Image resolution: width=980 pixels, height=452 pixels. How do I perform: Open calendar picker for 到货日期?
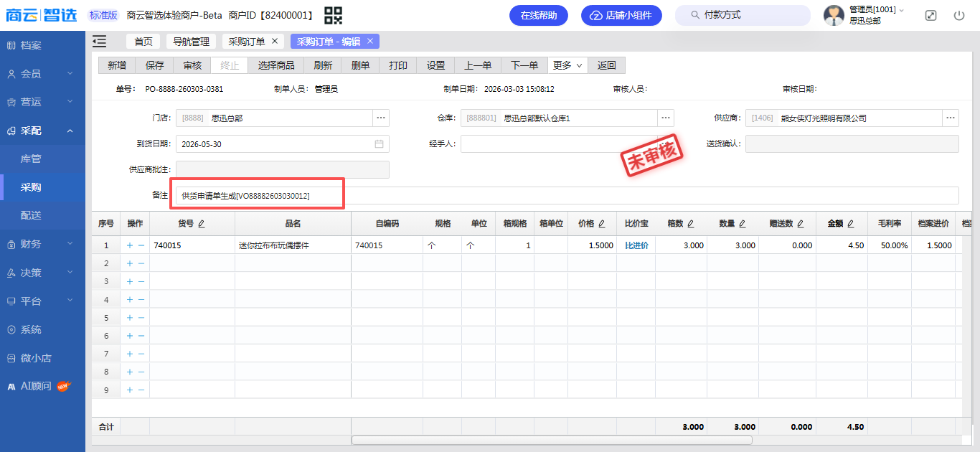click(379, 143)
